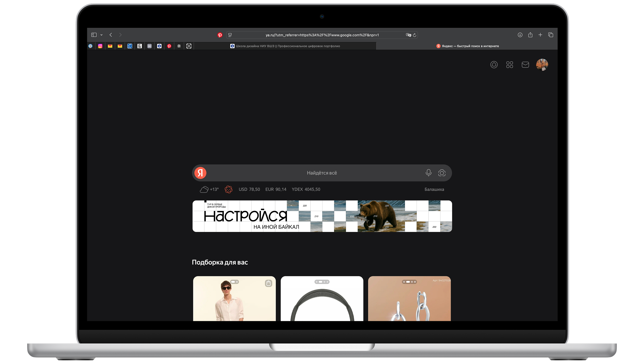Open the pinned Instagram tab
The image size is (644, 362).
coord(100,46)
